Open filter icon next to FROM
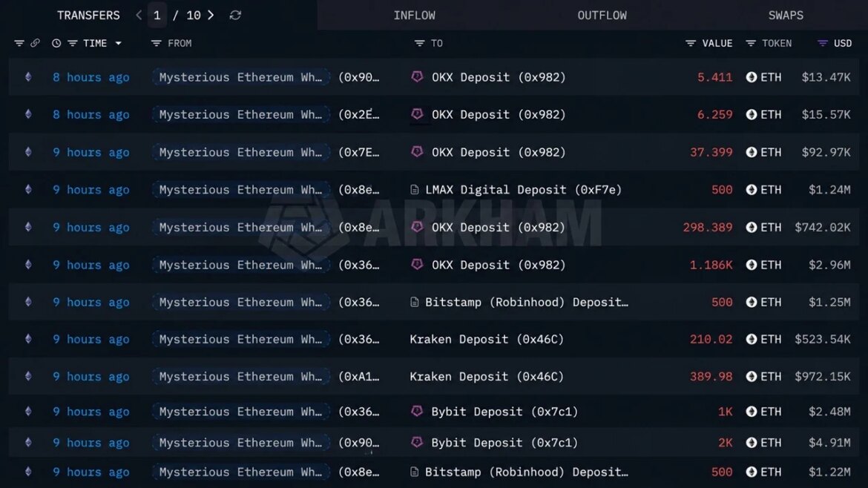Viewport: 868px width, 488px height. [x=156, y=43]
